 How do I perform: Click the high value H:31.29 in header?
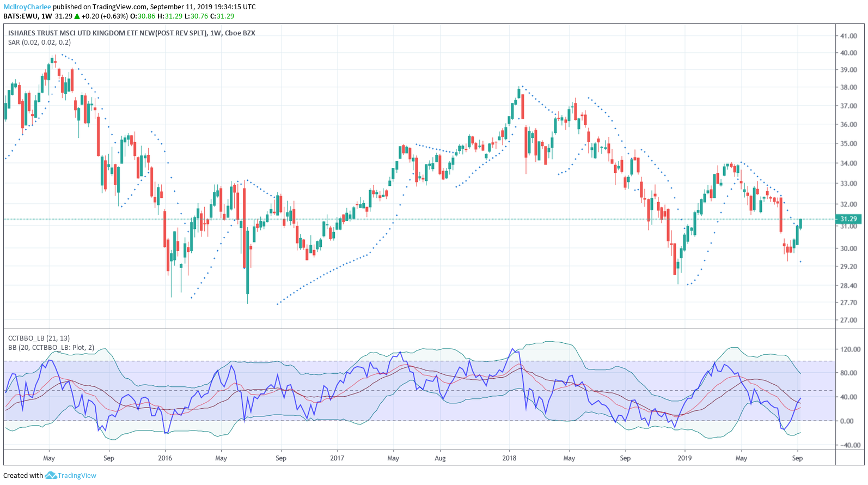[170, 16]
